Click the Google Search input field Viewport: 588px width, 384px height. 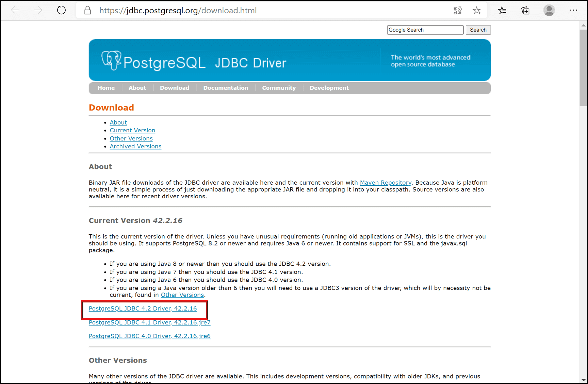pos(425,30)
